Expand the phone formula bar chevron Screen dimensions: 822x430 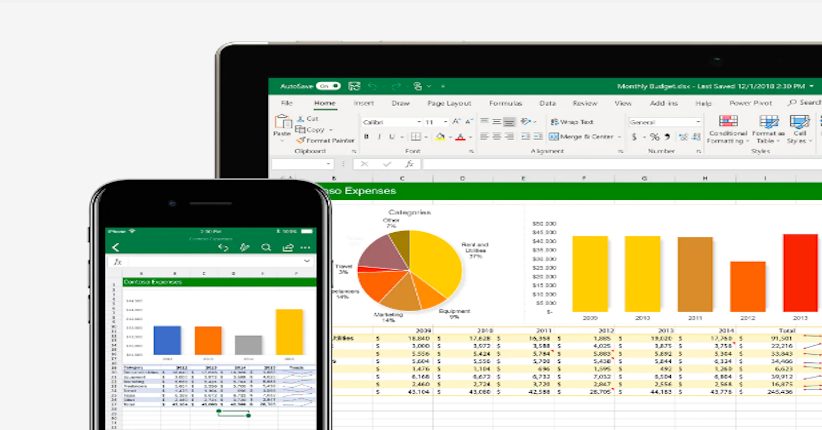[x=307, y=261]
